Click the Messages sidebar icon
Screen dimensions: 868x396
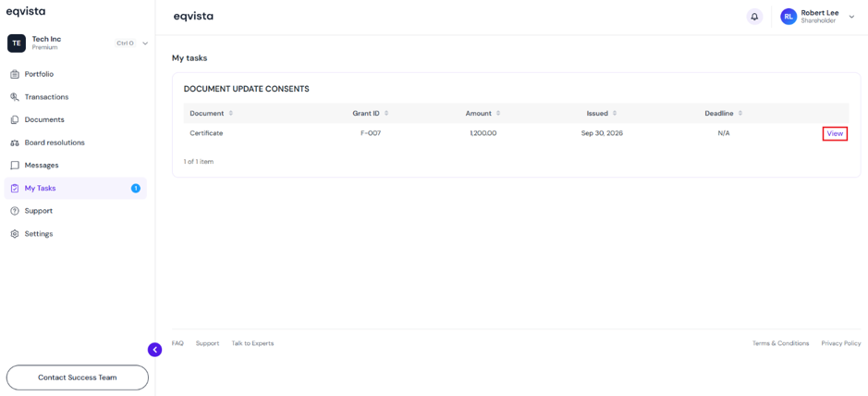[x=15, y=166]
